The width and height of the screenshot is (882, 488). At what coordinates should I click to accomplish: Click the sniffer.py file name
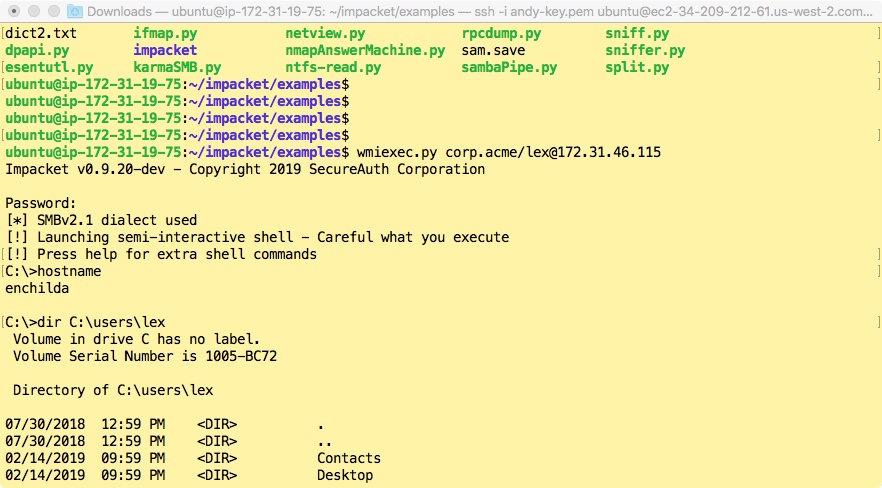645,50
